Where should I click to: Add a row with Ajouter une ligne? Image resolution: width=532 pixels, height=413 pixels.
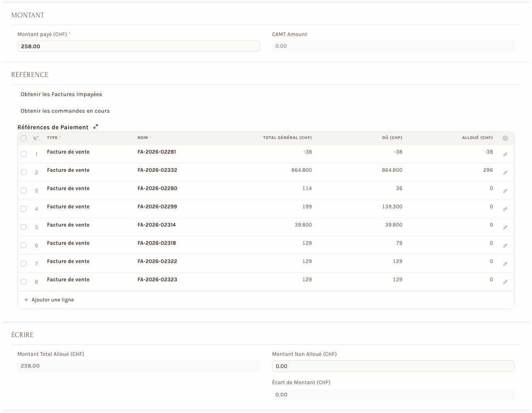(49, 300)
